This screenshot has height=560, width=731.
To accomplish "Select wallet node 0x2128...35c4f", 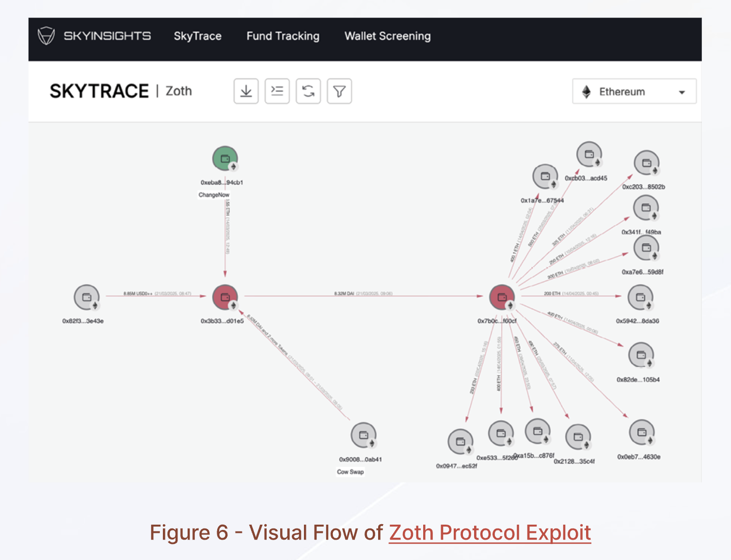I will tap(578, 437).
